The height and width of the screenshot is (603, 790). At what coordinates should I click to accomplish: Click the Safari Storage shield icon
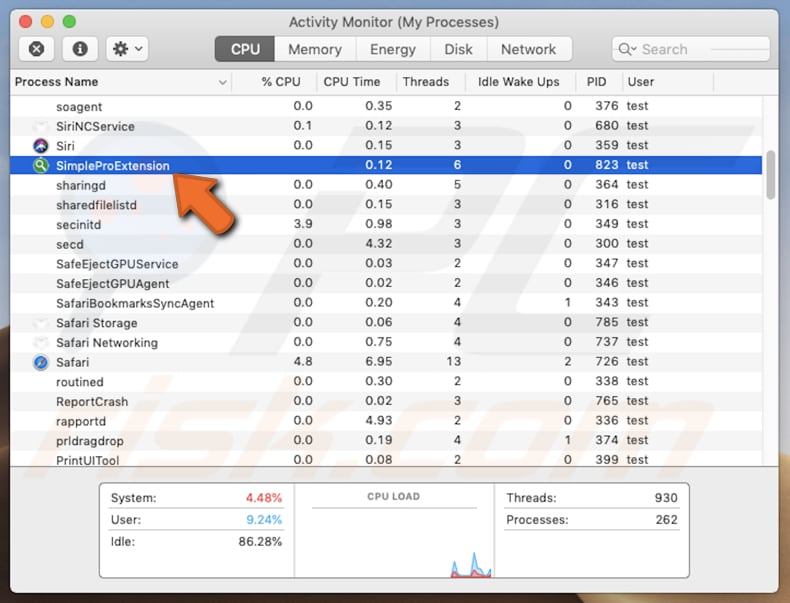(40, 323)
